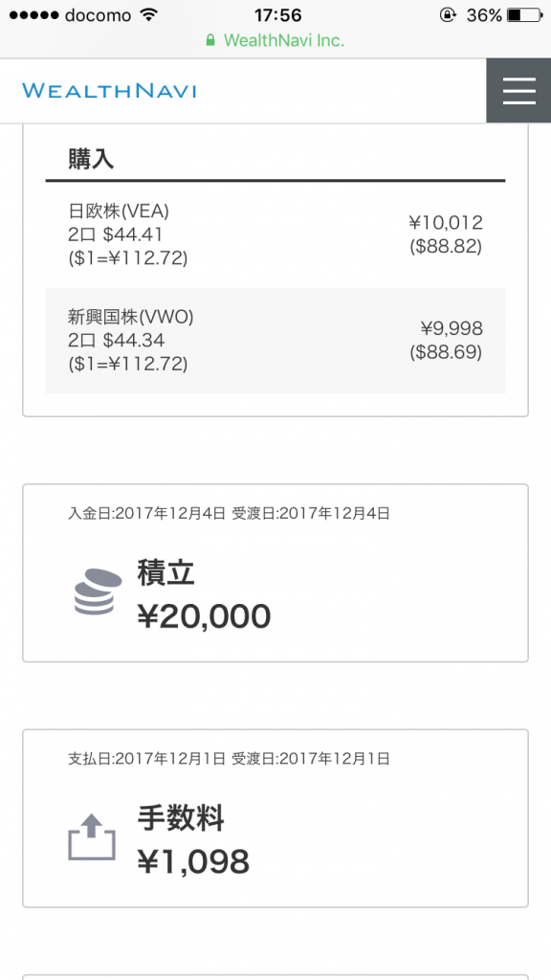The height and width of the screenshot is (980, 551).
Task: Open the 積立 ¥20,000 transaction card
Action: point(275,572)
